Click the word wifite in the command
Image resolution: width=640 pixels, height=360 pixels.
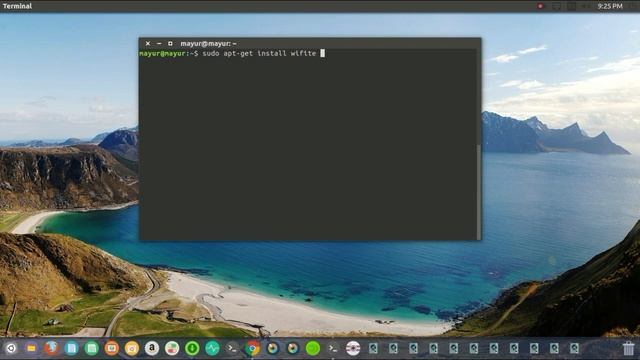pos(303,53)
